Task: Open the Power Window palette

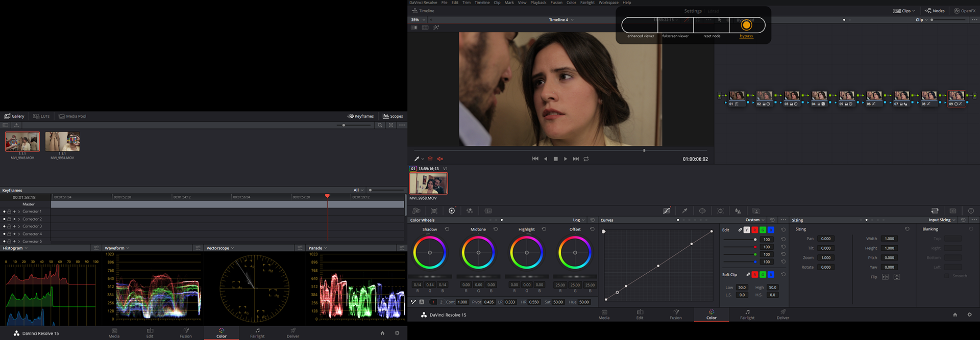Action: click(702, 211)
